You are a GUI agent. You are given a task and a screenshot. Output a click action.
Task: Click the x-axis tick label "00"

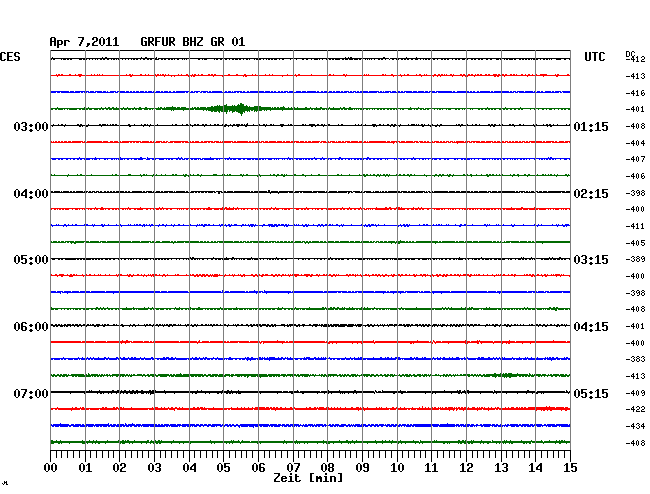pyautogui.click(x=51, y=468)
